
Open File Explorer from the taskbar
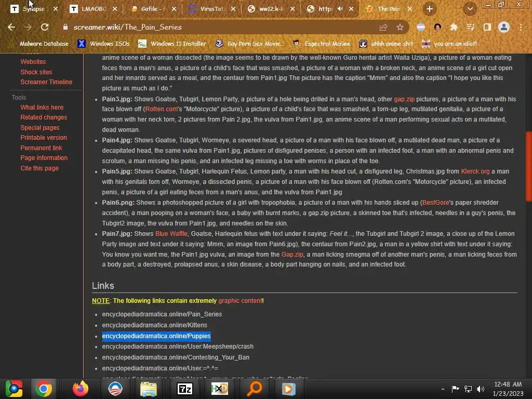point(149,389)
